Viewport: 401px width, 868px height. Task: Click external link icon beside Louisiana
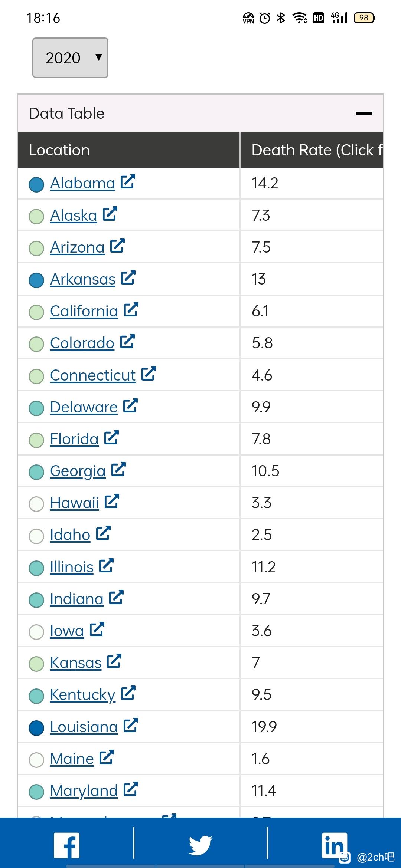pos(131,725)
